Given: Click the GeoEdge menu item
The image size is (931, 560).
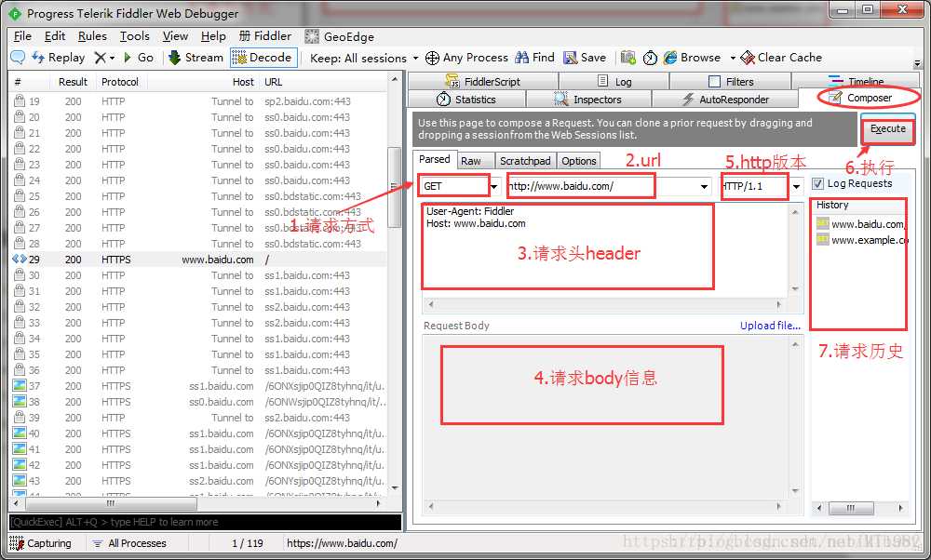Looking at the screenshot, I should pos(340,37).
